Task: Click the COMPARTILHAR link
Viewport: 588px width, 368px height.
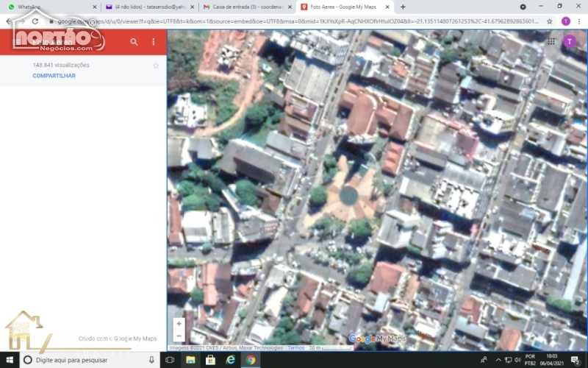Action: click(54, 76)
